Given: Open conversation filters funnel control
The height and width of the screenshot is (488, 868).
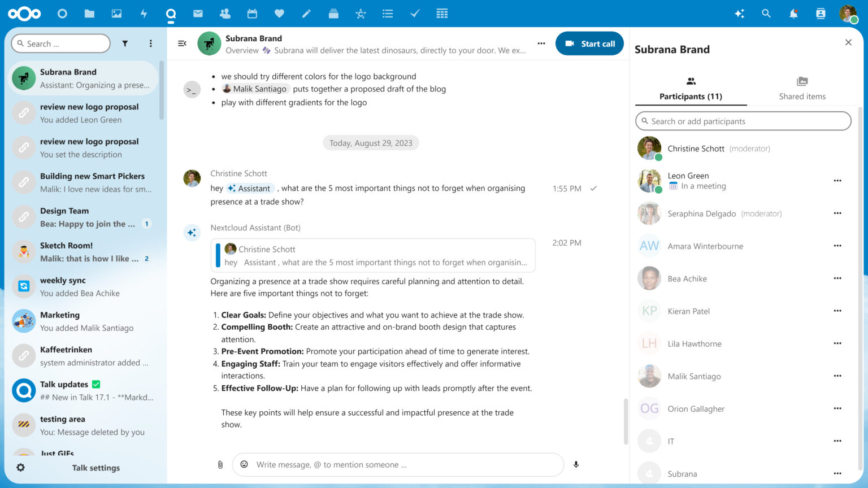Looking at the screenshot, I should (x=125, y=43).
